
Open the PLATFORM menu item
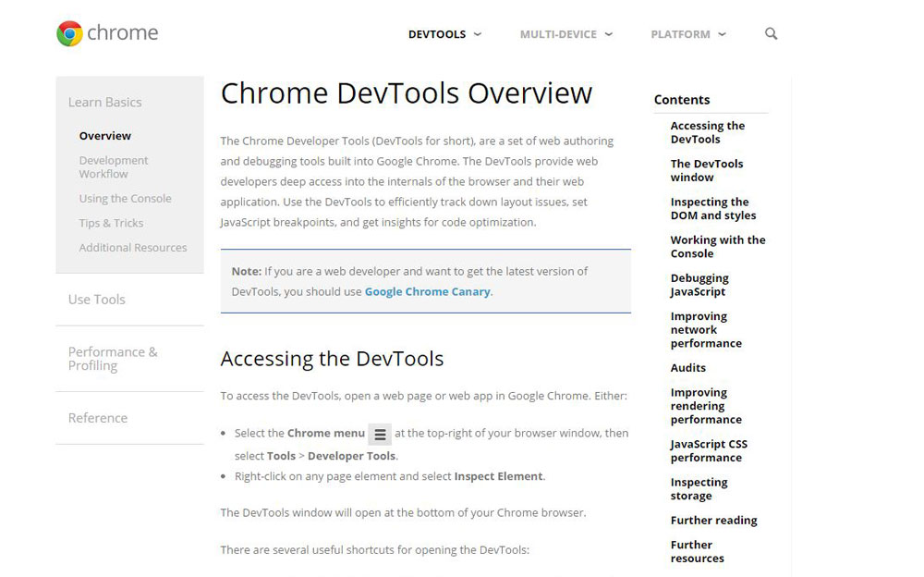(680, 34)
